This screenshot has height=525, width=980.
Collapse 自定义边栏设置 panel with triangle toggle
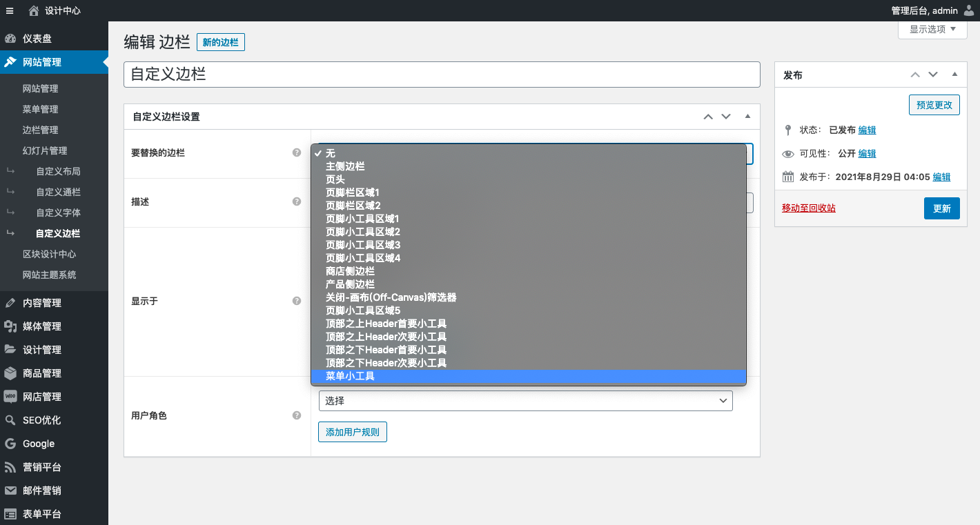click(x=747, y=116)
